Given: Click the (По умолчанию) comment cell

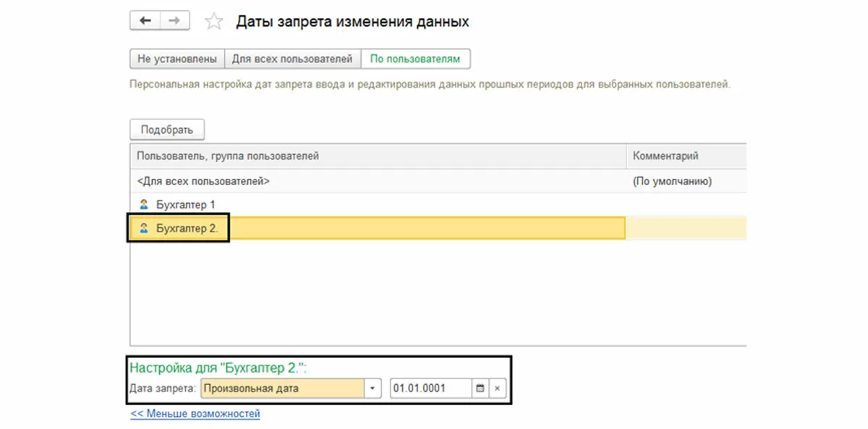Looking at the screenshot, I should (672, 182).
